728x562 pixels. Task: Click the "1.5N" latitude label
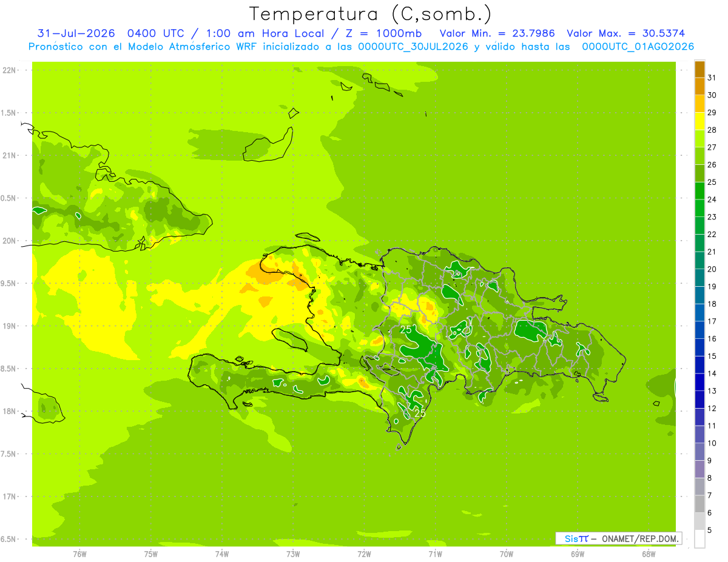click(x=9, y=113)
